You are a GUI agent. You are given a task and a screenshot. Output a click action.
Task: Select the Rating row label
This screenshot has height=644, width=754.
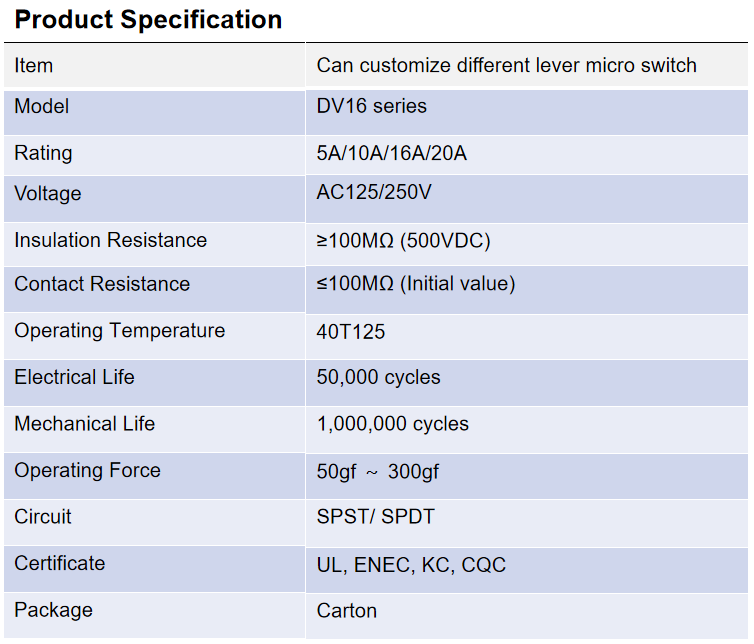tap(43, 153)
